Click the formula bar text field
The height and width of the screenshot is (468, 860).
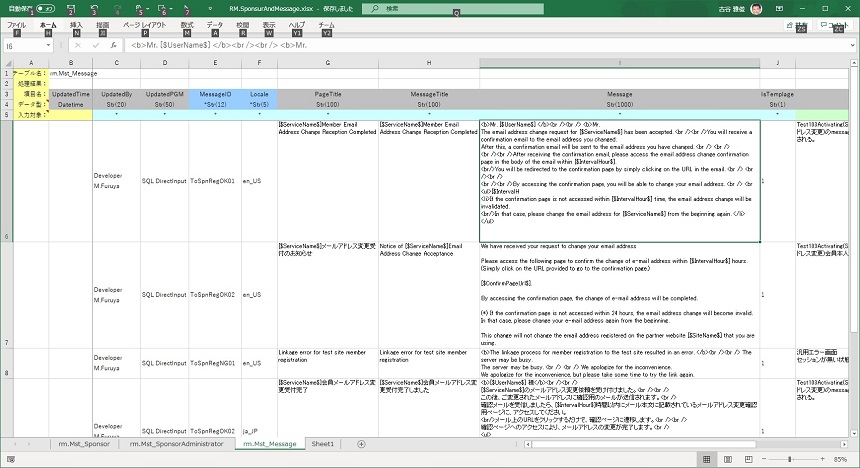(488, 46)
